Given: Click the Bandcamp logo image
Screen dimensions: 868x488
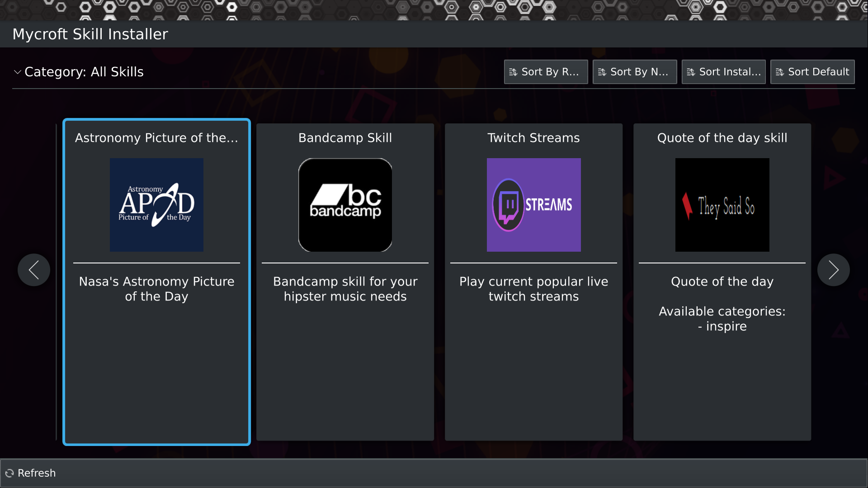Looking at the screenshot, I should pos(345,205).
